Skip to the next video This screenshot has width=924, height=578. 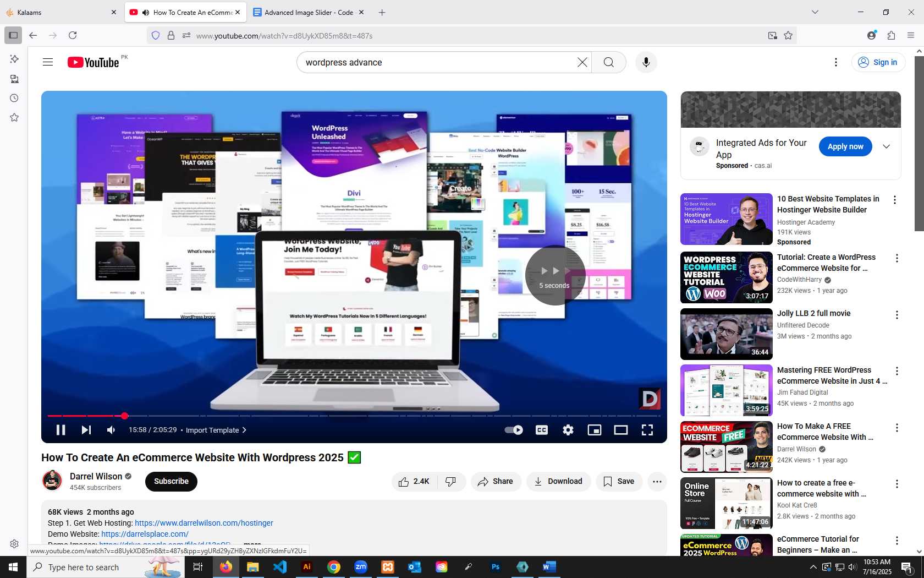pyautogui.click(x=86, y=430)
